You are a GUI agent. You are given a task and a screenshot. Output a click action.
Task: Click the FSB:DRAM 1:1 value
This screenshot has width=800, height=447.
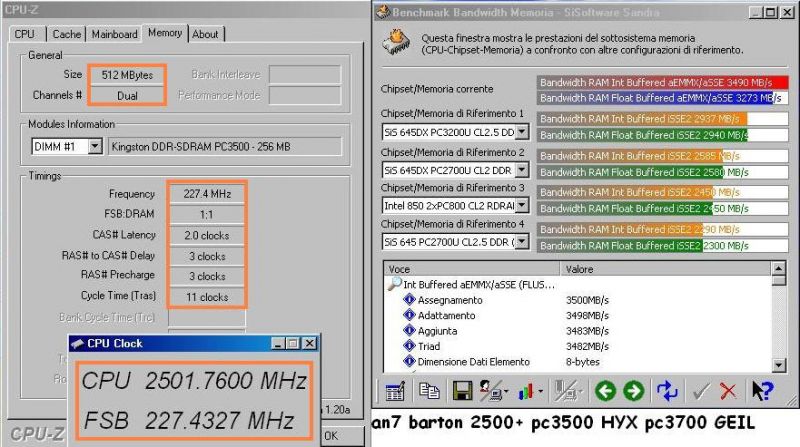coord(207,214)
